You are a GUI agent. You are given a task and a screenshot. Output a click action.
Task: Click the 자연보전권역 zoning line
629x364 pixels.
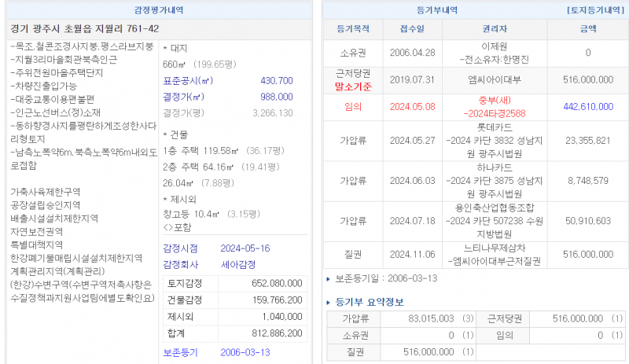[36, 232]
